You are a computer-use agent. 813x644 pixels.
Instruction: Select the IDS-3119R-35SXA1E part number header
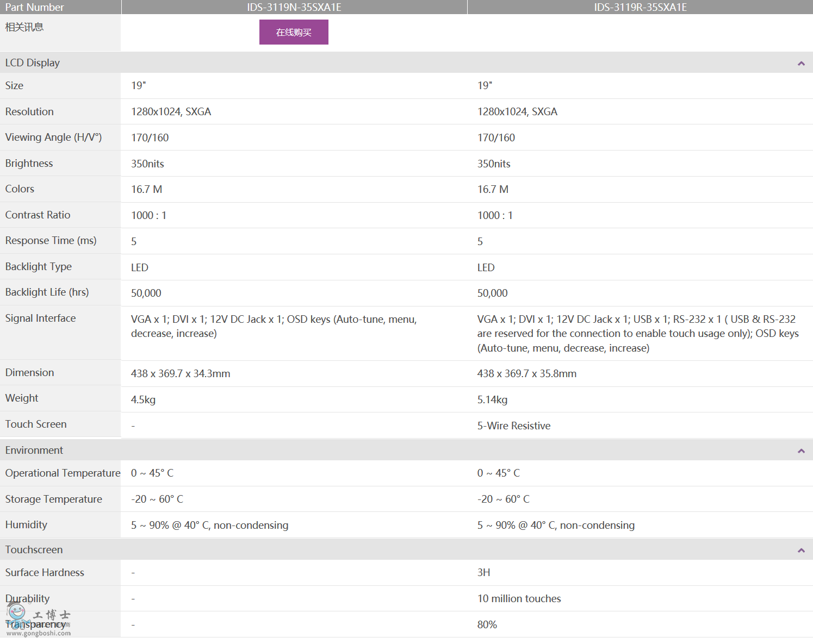(x=640, y=7)
